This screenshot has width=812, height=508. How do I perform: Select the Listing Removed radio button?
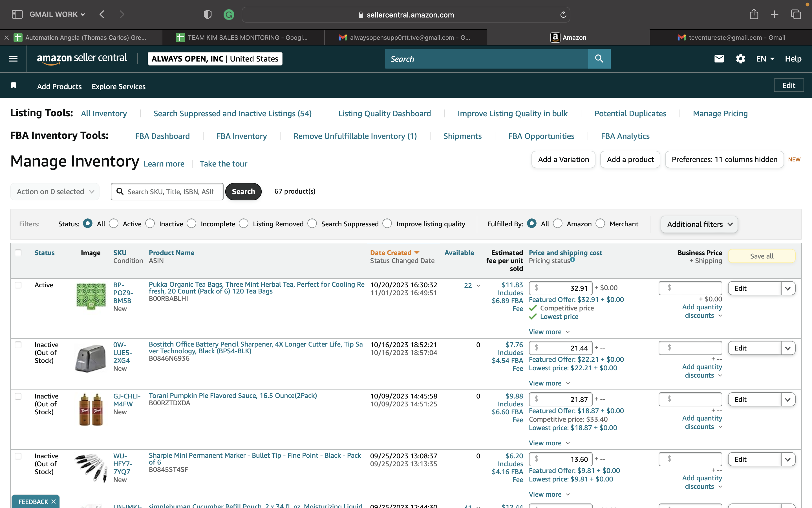tap(244, 224)
